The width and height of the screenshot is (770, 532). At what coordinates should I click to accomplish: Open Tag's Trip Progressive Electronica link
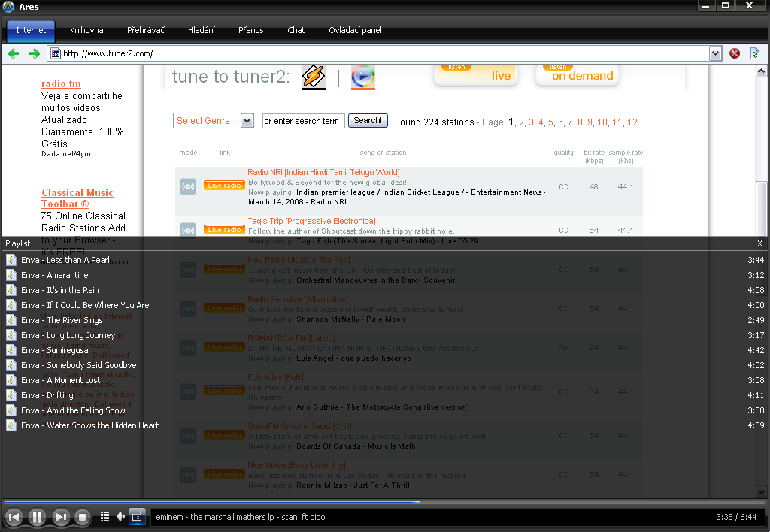point(311,222)
